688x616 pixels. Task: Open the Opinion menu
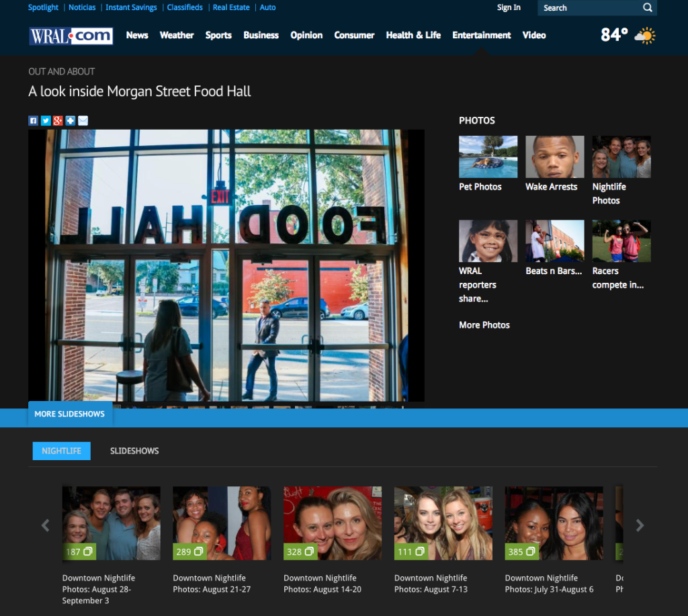coord(306,35)
